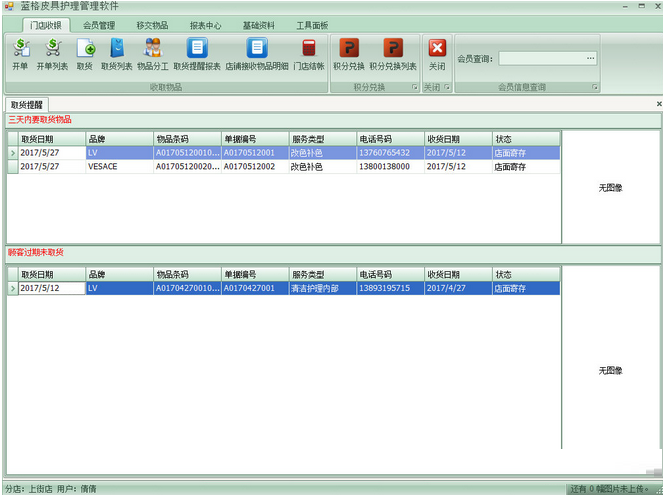Open the 会员查询 ellipsis lookup button
Viewport: 663px width, 495px height.
591,58
